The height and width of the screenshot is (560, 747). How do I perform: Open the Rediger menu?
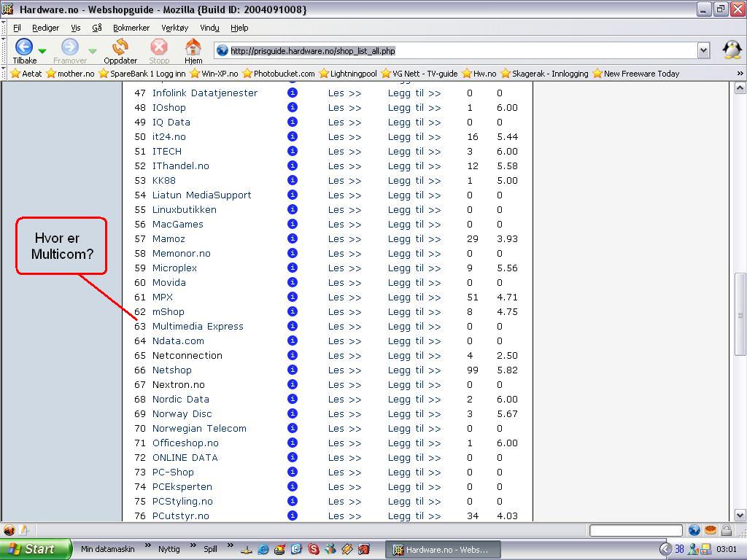[46, 28]
